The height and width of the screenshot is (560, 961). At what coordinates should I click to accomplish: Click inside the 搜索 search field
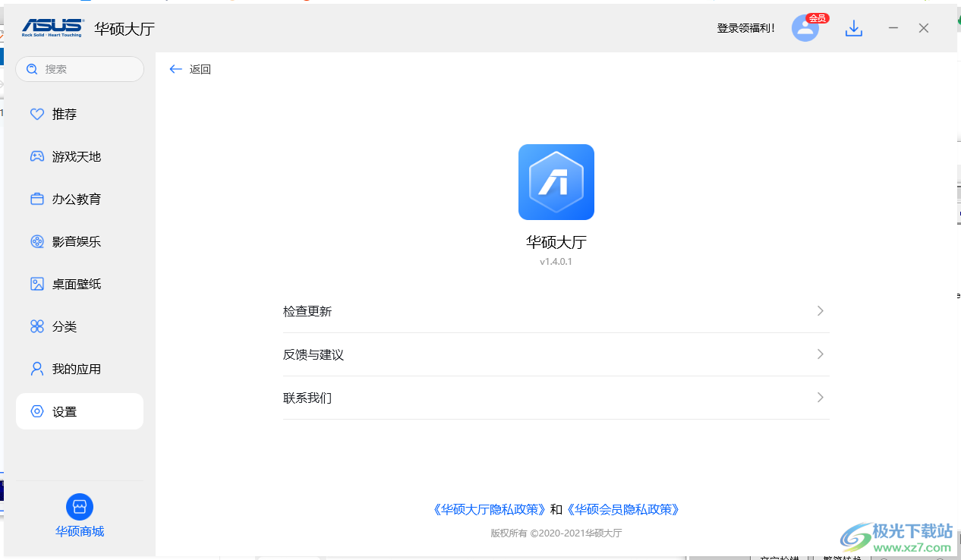(80, 69)
